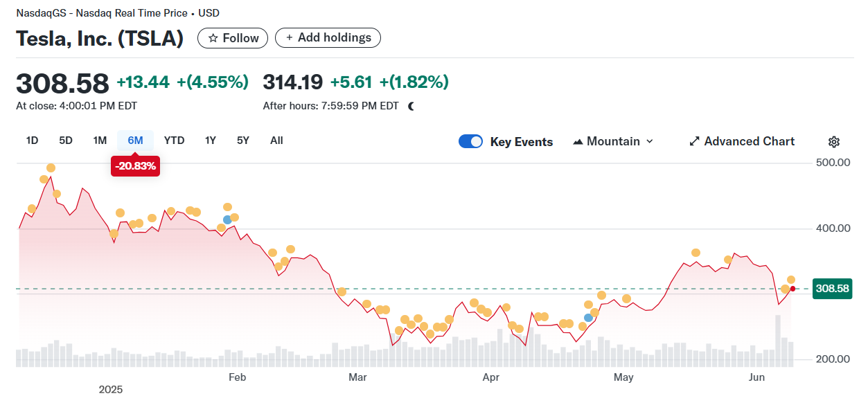Click the Add holdings button
Screen dimensions: 868x396
328,37
